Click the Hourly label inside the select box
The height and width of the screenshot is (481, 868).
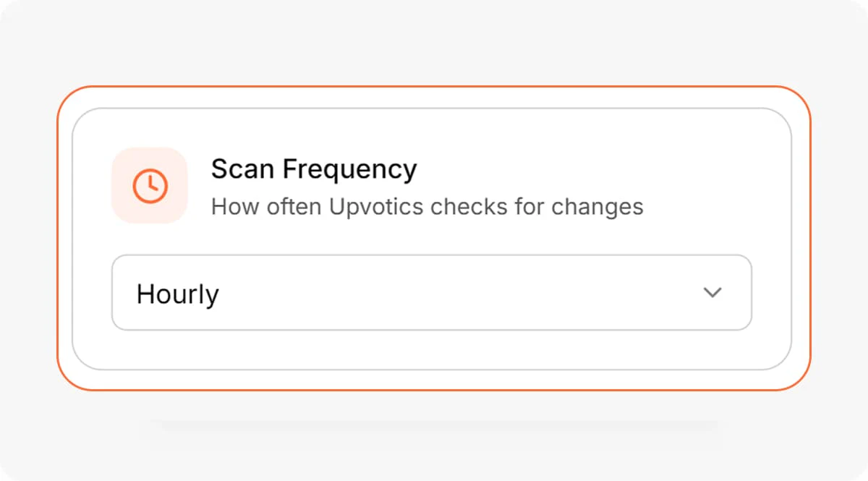tap(177, 293)
